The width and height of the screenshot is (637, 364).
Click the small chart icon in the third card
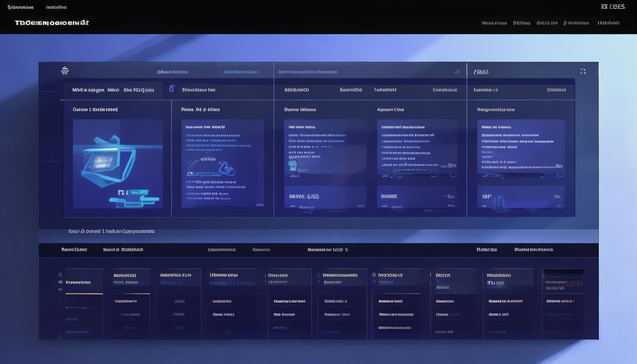point(293,166)
